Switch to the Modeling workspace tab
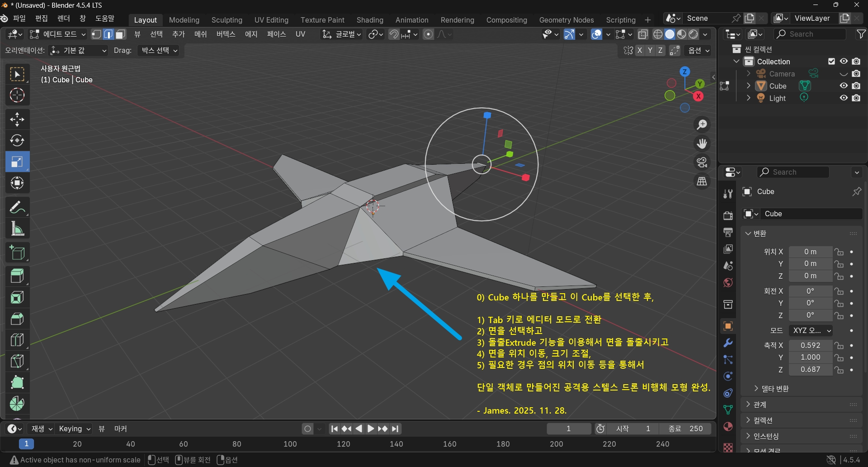The width and height of the screenshot is (868, 467). click(184, 20)
